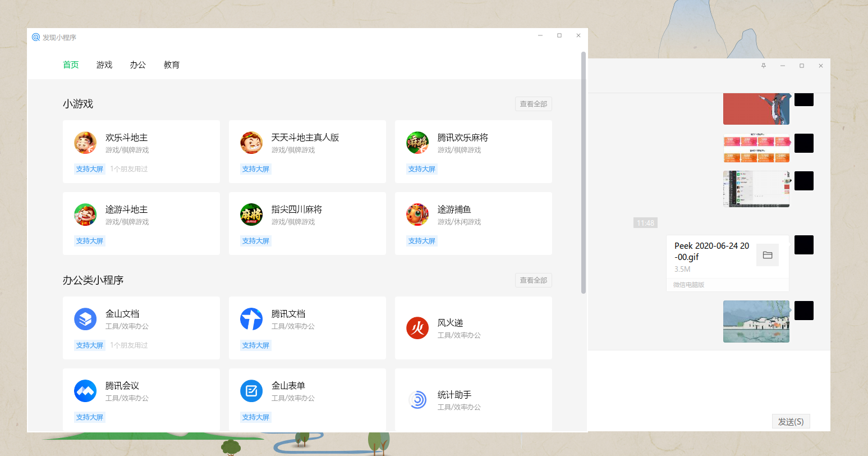Switch to the 办公 tab
This screenshot has height=456, width=868.
pyautogui.click(x=138, y=65)
